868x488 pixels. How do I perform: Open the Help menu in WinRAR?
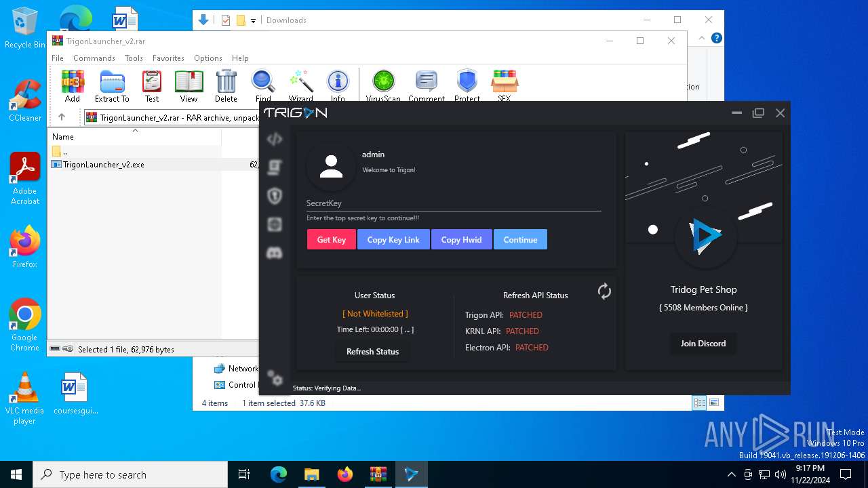(x=240, y=58)
